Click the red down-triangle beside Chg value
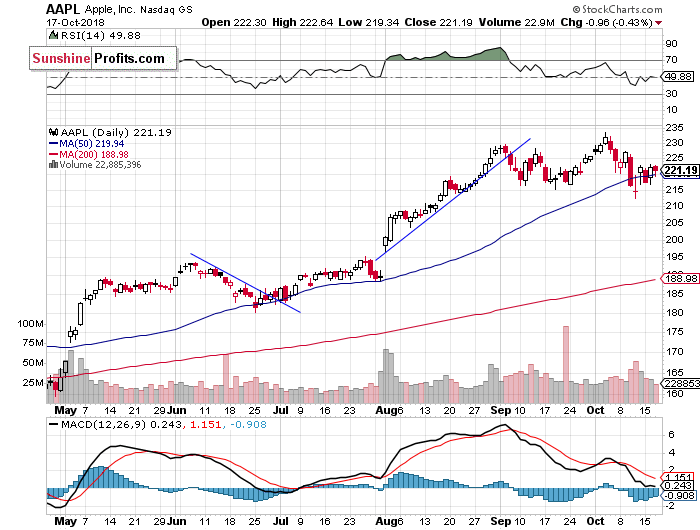The image size is (700, 530). (659, 23)
